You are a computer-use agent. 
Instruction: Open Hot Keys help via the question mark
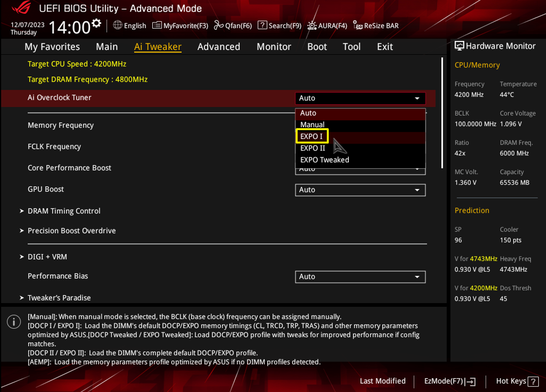pos(534,381)
